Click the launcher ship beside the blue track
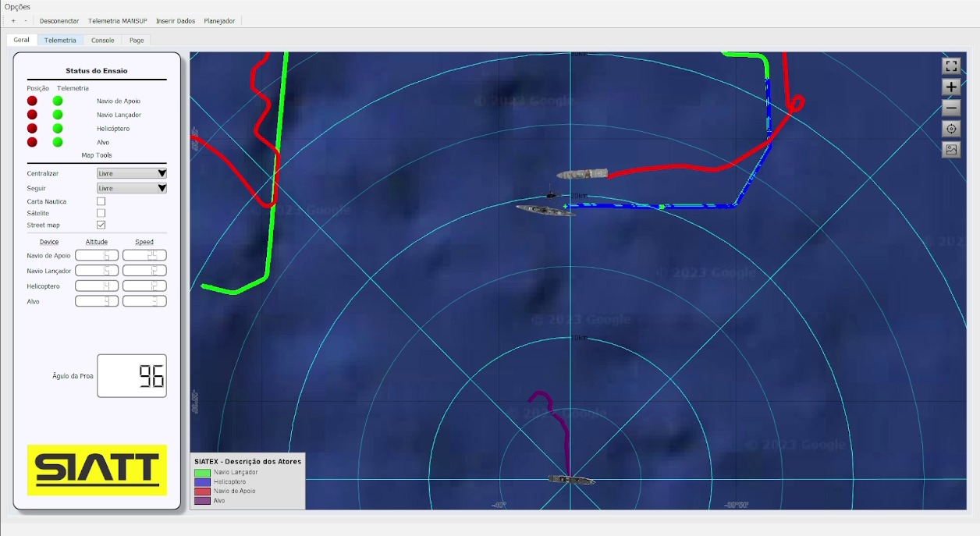Screen dimensions: 980x536 point(545,210)
